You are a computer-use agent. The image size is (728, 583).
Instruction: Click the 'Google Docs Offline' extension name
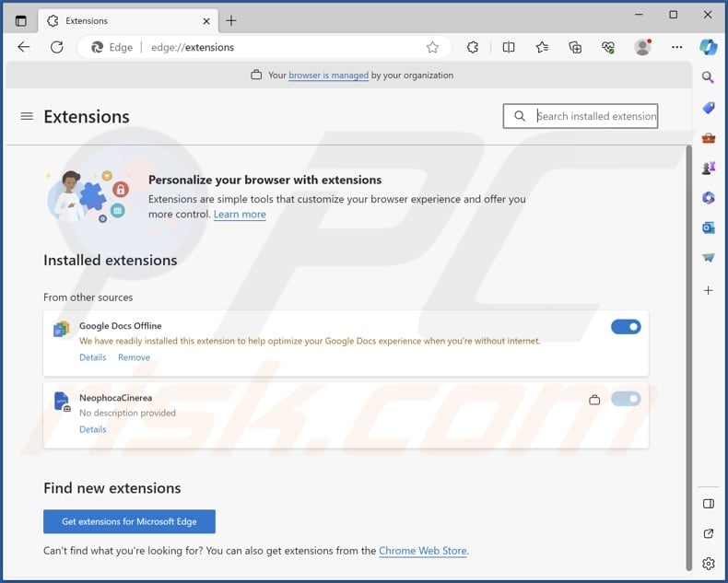[x=120, y=326]
